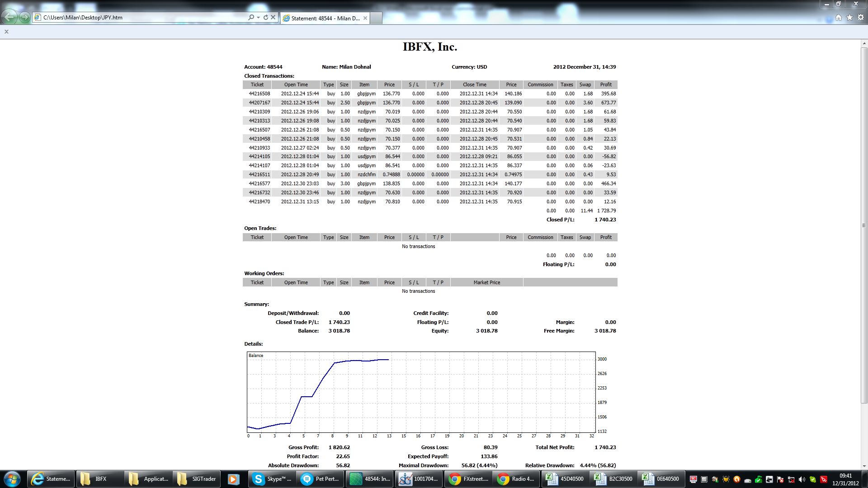This screenshot has height=488, width=868.
Task: Dismiss the bar with the small X below Back button
Action: [x=6, y=32]
